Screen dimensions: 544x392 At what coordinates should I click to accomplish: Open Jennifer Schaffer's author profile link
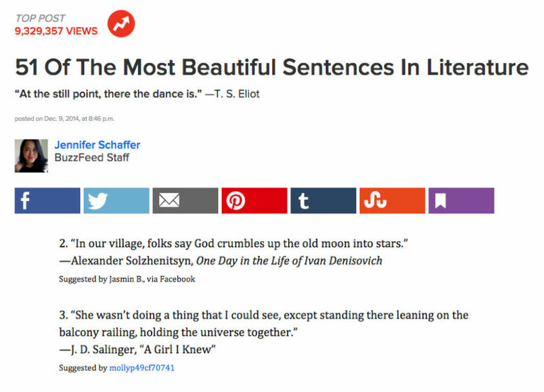[97, 145]
